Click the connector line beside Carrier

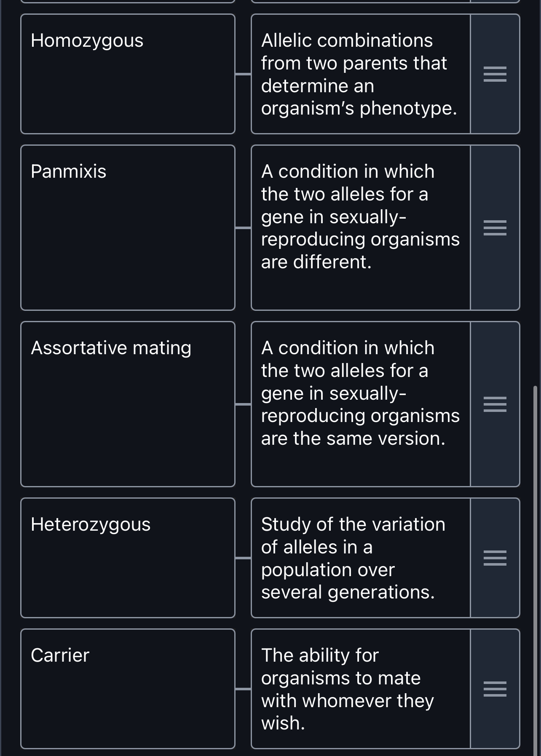pyautogui.click(x=244, y=689)
